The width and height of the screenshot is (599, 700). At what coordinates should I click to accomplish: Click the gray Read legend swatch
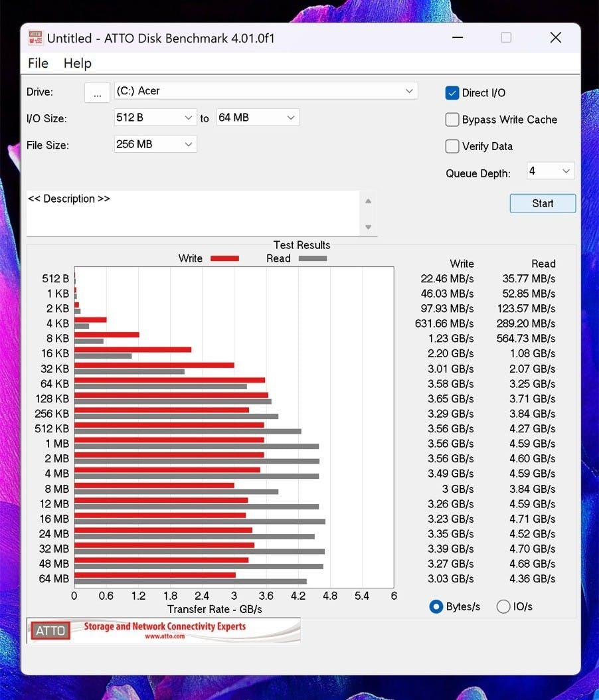coord(312,258)
